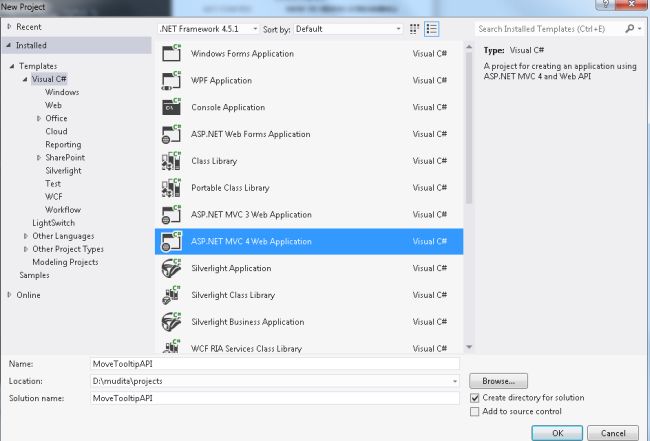Expand the SharePoint tree node

click(x=39, y=158)
